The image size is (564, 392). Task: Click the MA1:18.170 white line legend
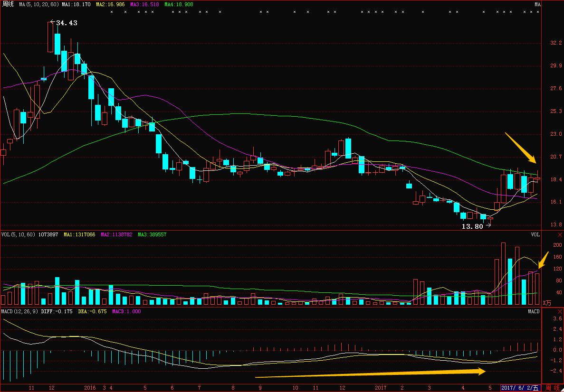76,4
